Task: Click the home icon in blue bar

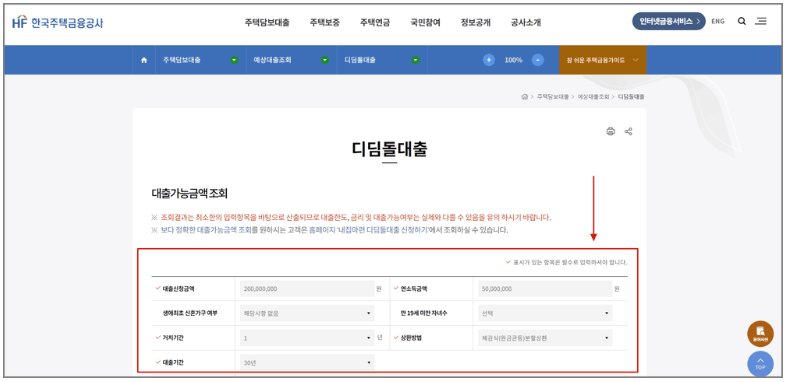Action: [144, 60]
